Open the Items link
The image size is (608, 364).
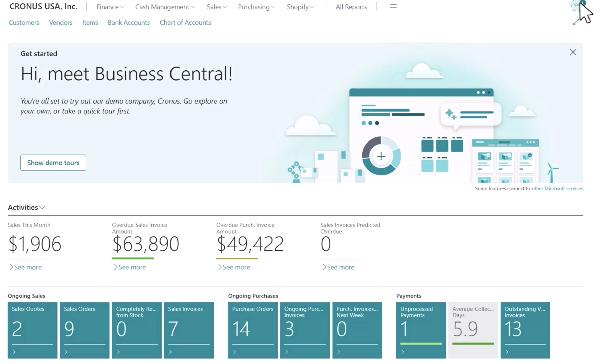(90, 22)
